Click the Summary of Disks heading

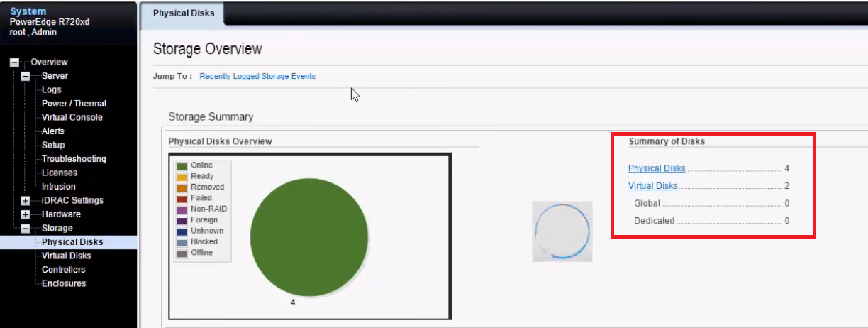667,141
